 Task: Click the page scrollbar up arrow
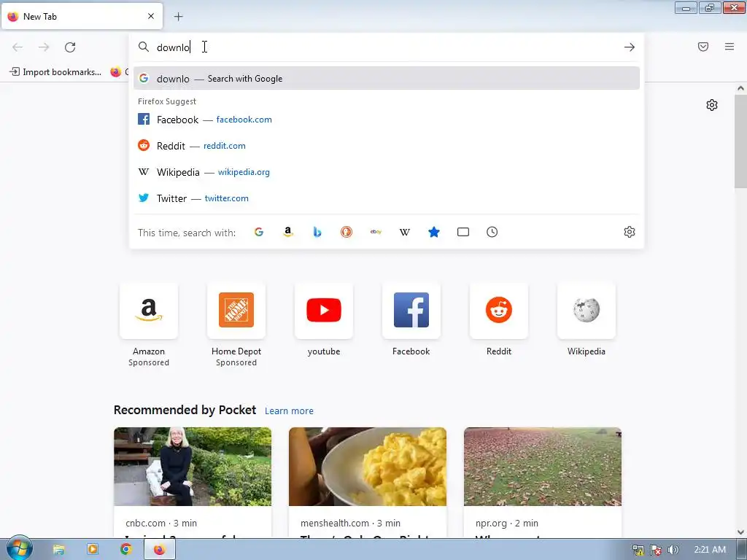point(740,88)
